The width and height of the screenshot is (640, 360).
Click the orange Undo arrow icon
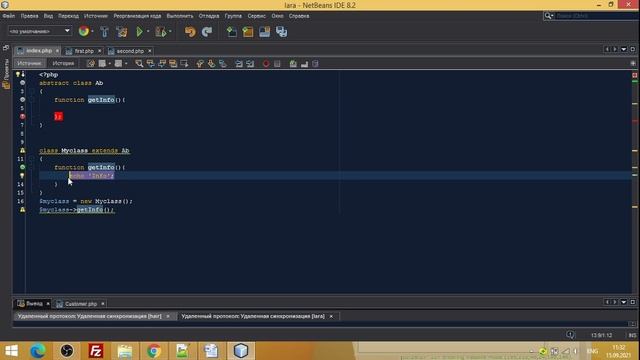point(190,31)
